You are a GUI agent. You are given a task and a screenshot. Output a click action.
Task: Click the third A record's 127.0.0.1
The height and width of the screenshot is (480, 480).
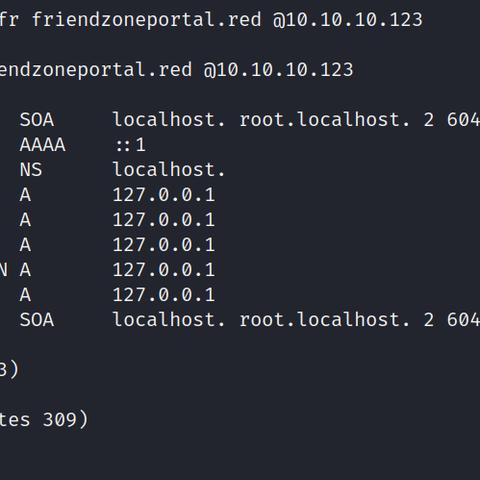[x=164, y=245]
